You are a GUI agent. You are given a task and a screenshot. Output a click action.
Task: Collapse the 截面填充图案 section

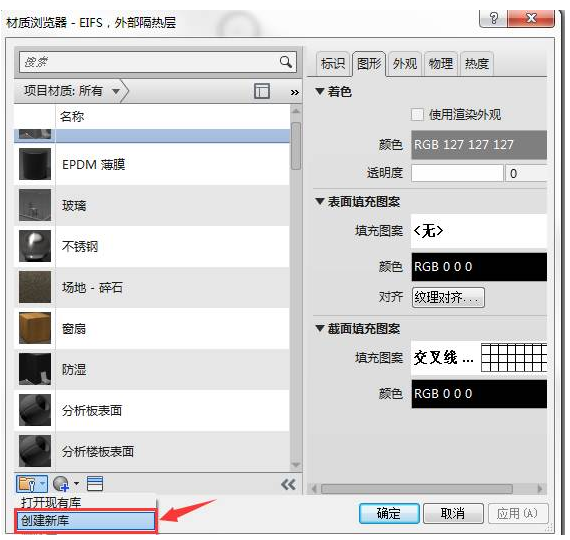click(x=320, y=328)
